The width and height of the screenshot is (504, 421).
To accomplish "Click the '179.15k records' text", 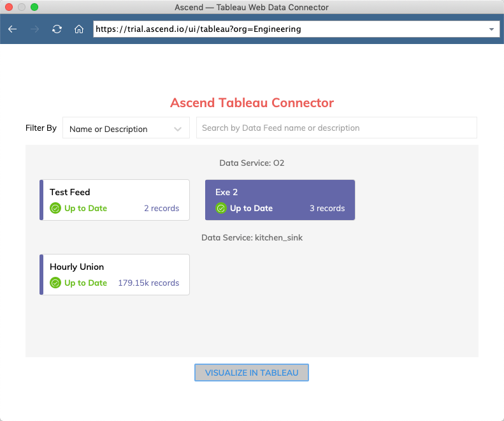I will click(x=148, y=283).
